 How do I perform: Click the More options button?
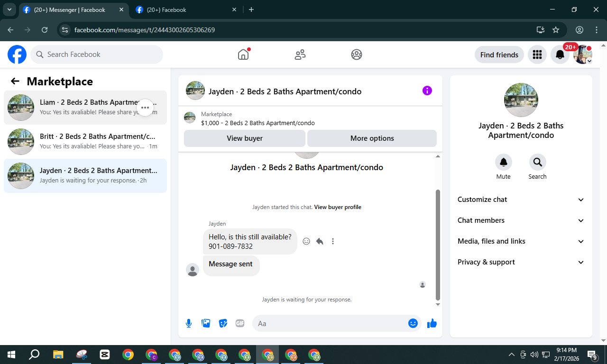tap(372, 138)
